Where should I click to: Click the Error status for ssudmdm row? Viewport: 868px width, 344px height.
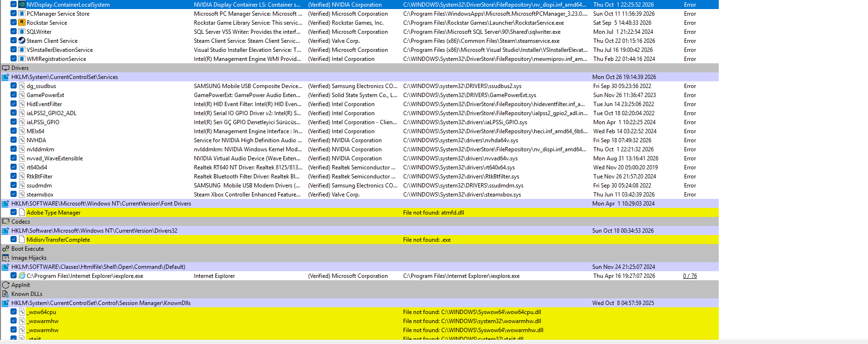(x=690, y=186)
